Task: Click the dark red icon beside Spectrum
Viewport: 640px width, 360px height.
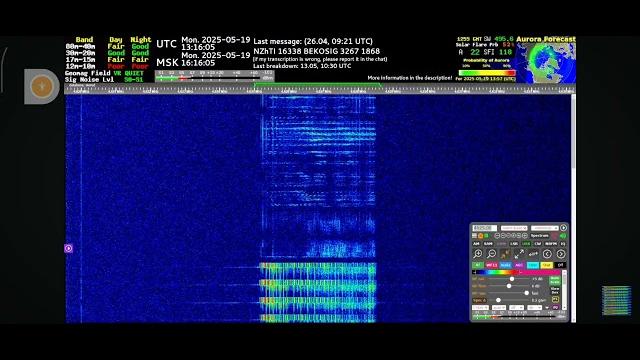Action: (x=554, y=236)
